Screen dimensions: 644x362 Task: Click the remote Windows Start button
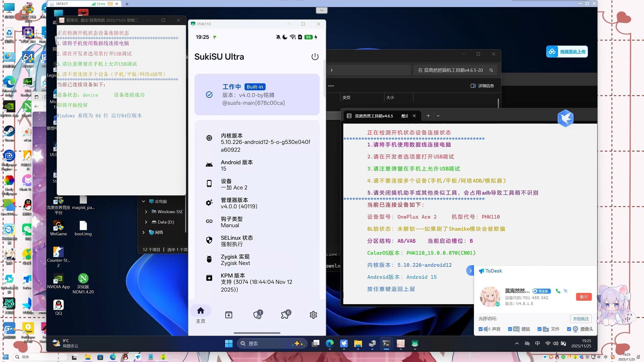point(229,343)
